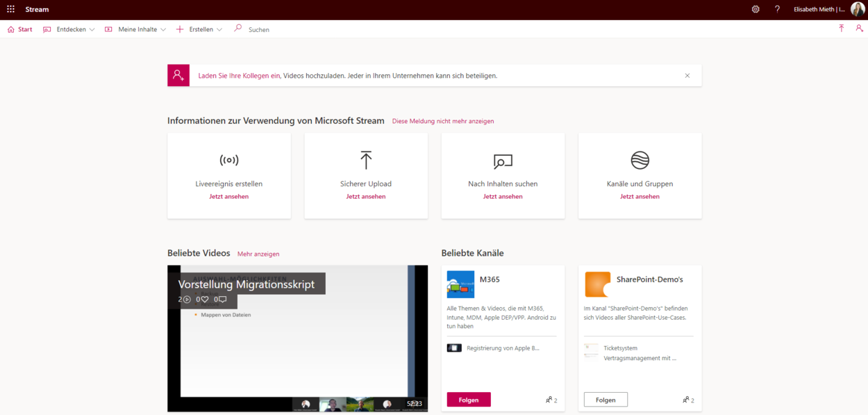The image size is (868, 415).
Task: Click the follower count icon on SharePoint-Demo's card
Action: point(685,400)
